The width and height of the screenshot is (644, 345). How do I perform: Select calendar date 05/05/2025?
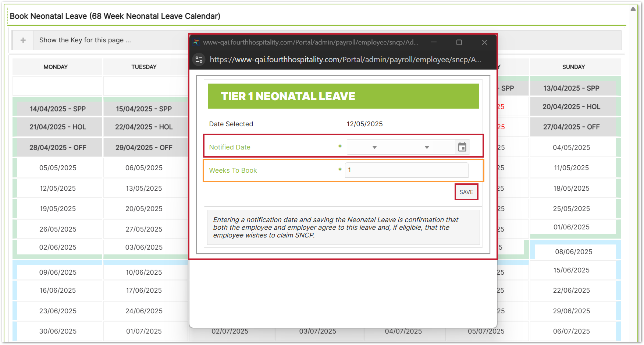58,168
